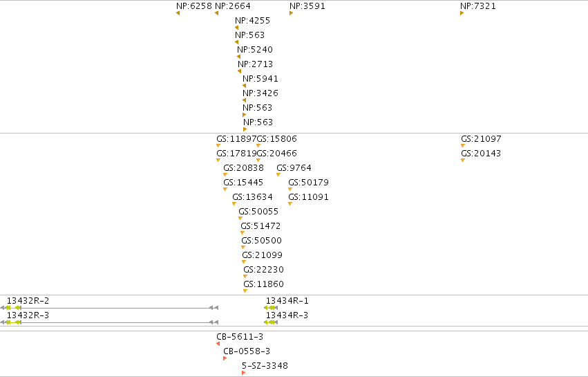Click the triangle marker under NP:5941
This screenshot has width=588, height=377.
coord(244,86)
